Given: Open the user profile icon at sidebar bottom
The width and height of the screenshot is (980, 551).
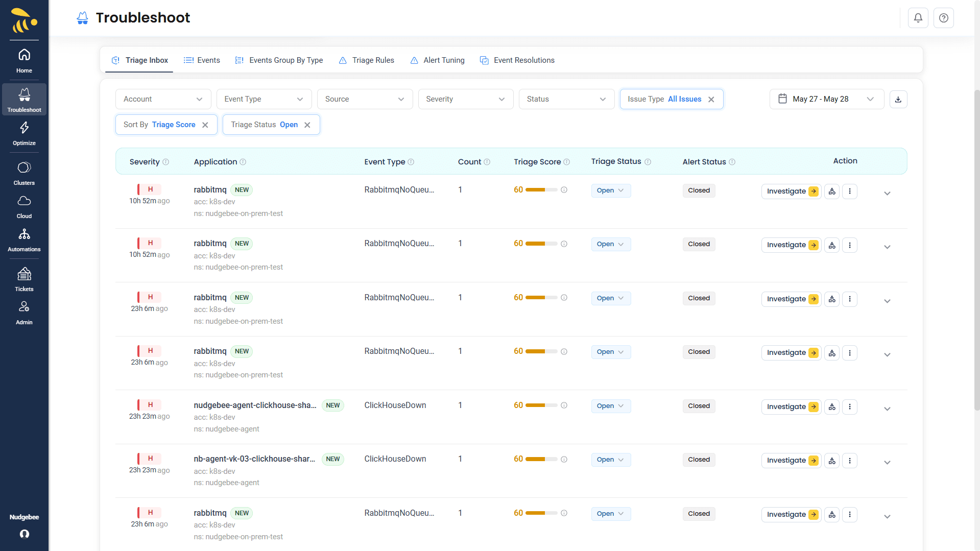Looking at the screenshot, I should coord(24,534).
